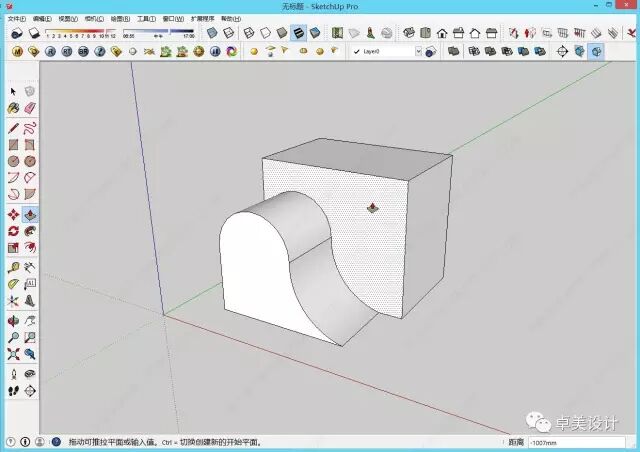Select the 3D Text tool
Image resolution: width=640 pixels, height=452 pixels.
pyautogui.click(x=30, y=301)
